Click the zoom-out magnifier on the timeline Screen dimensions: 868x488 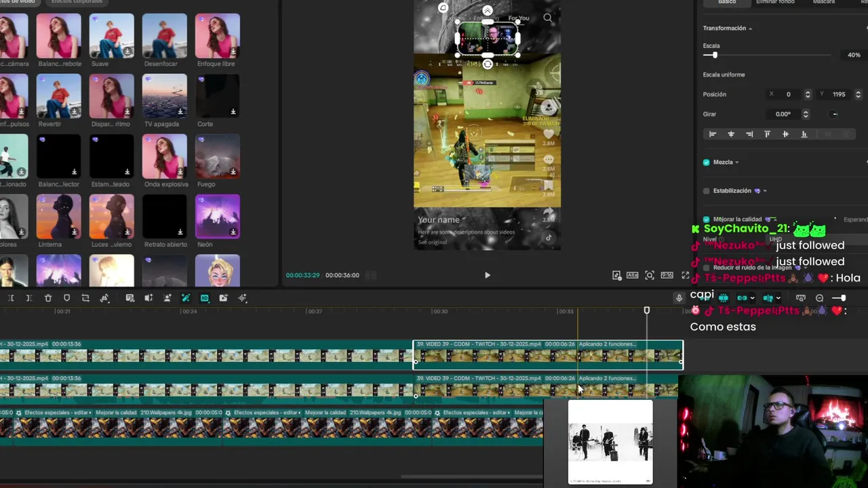(819, 298)
